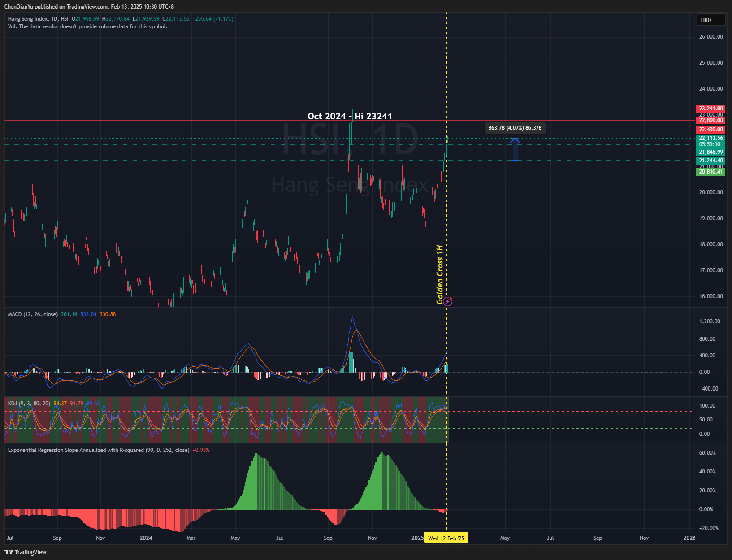This screenshot has width=732, height=560.
Task: Click the 19,000.00 price axis tick
Action: (711, 218)
